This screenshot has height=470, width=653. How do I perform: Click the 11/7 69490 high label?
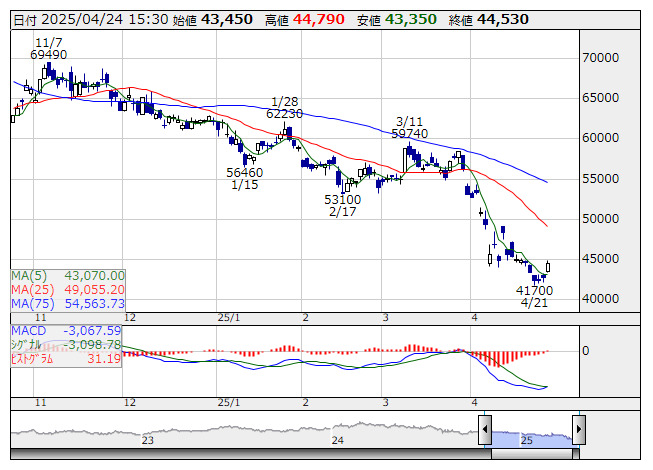pos(48,49)
